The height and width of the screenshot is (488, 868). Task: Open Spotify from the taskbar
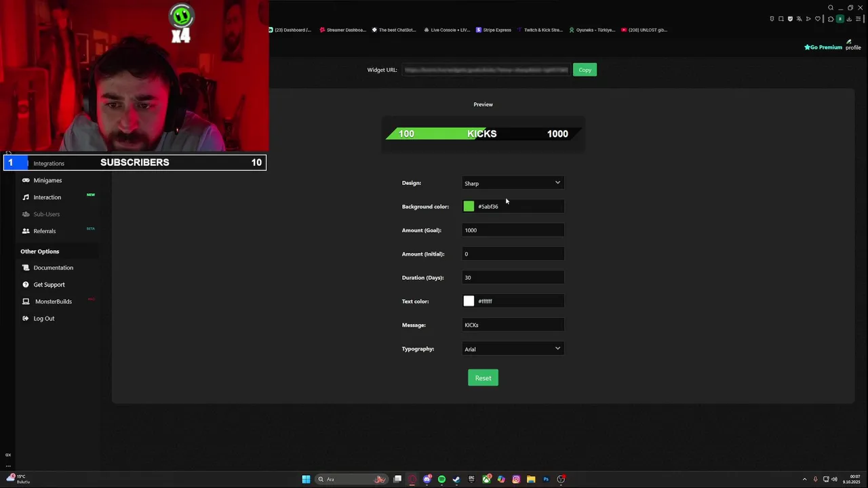[x=441, y=479]
